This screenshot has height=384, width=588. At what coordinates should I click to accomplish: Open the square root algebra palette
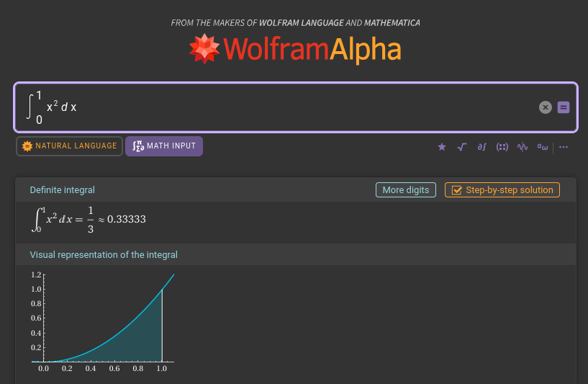pyautogui.click(x=462, y=147)
